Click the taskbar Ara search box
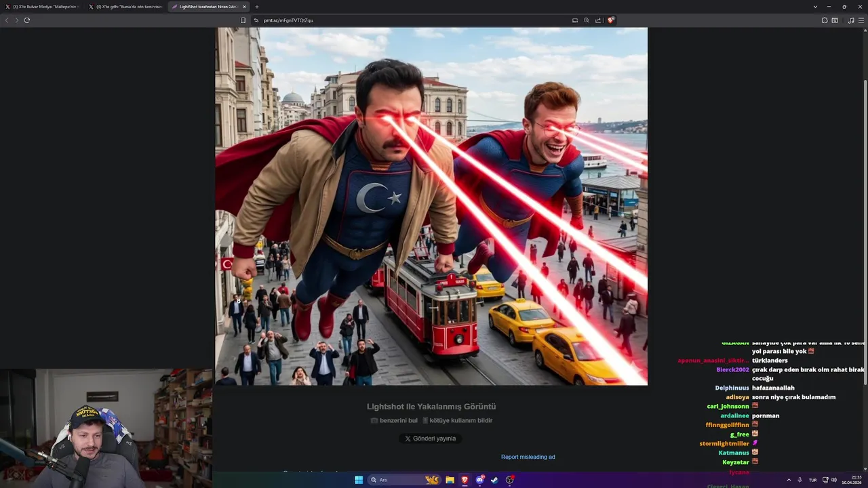Viewport: 868px width, 488px height. [404, 480]
